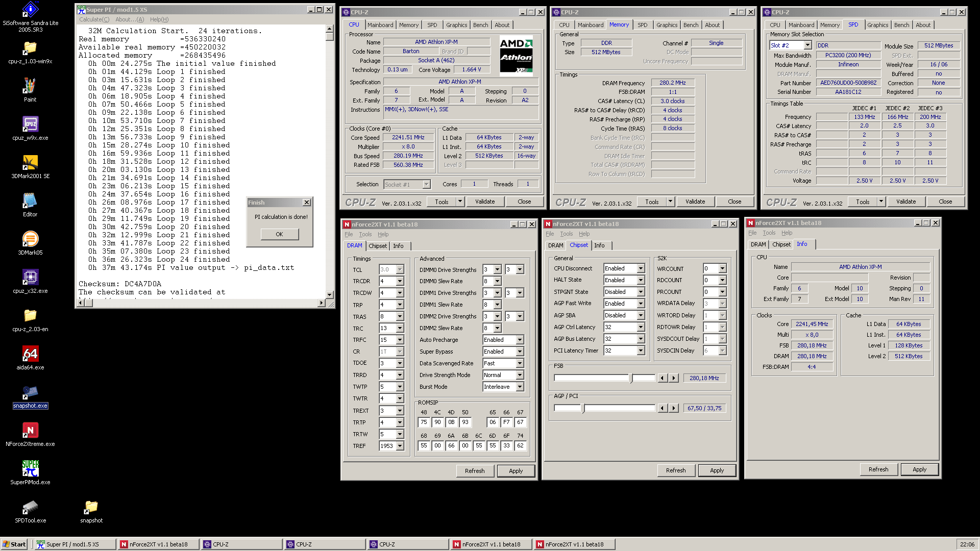Open Info tab in Chipset nForce2XT window
980x551 pixels.
[599, 245]
